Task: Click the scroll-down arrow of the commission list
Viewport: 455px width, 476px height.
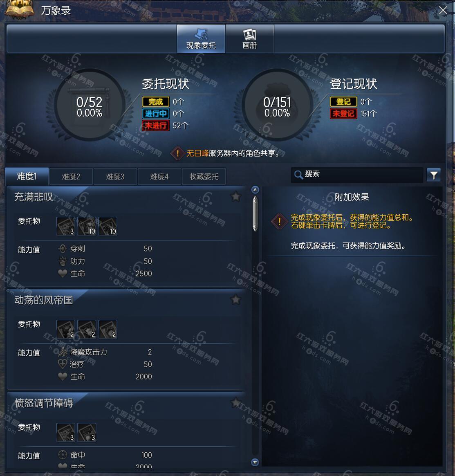Action: pos(255,463)
